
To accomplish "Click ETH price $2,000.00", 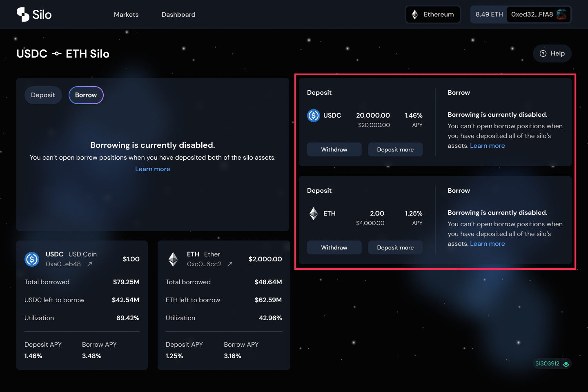I will (265, 259).
